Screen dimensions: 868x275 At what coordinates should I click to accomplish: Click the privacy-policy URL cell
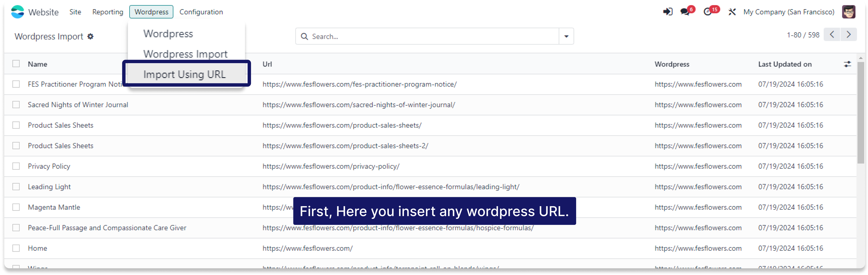pos(331,166)
